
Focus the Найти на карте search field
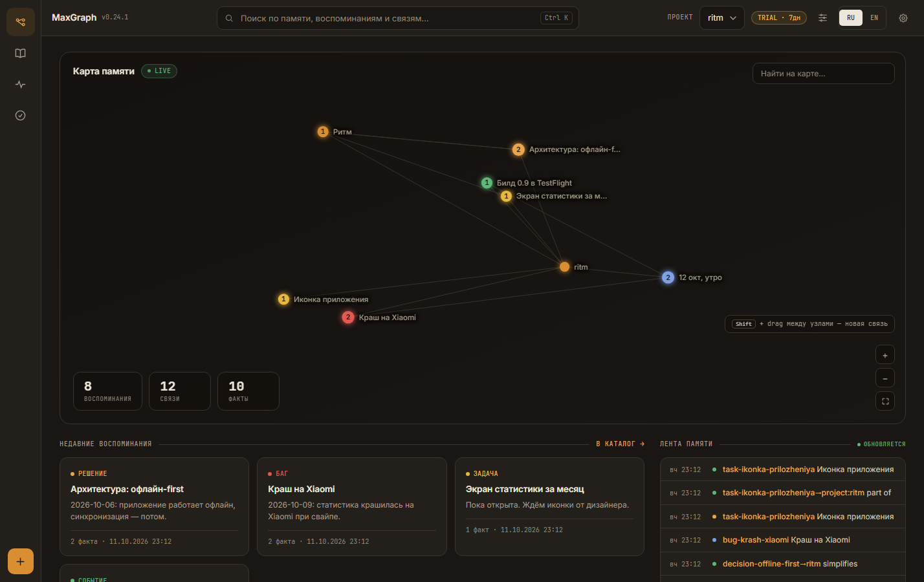coord(823,74)
